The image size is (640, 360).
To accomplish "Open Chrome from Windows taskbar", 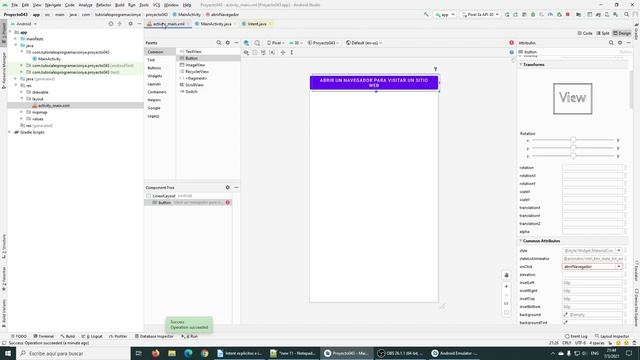I will pyautogui.click(x=204, y=353).
